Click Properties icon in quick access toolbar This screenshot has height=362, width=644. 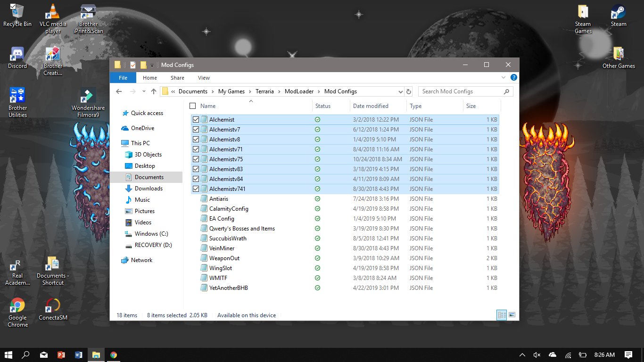[132, 65]
